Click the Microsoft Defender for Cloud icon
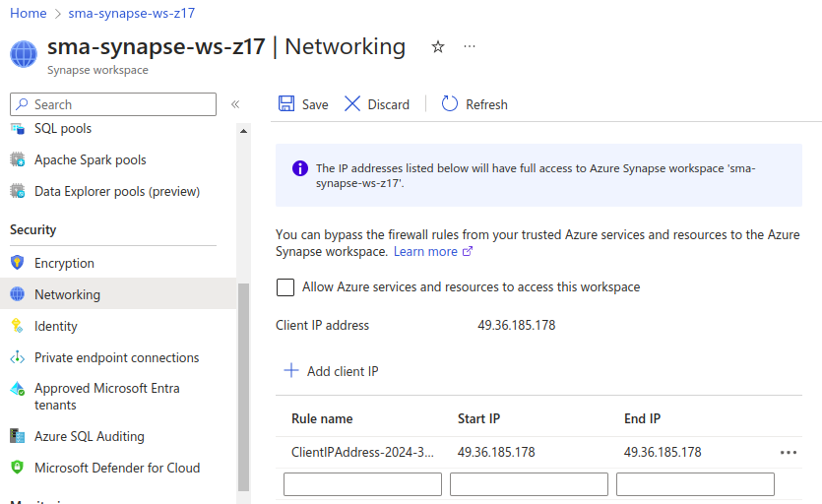 point(17,468)
